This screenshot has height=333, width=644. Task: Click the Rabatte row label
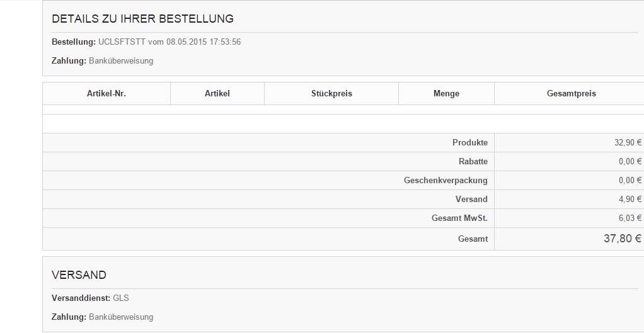[473, 162]
